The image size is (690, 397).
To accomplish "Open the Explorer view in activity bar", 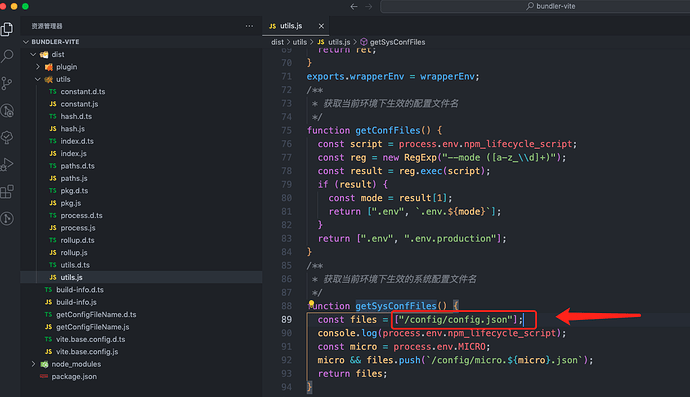I will point(7,29).
